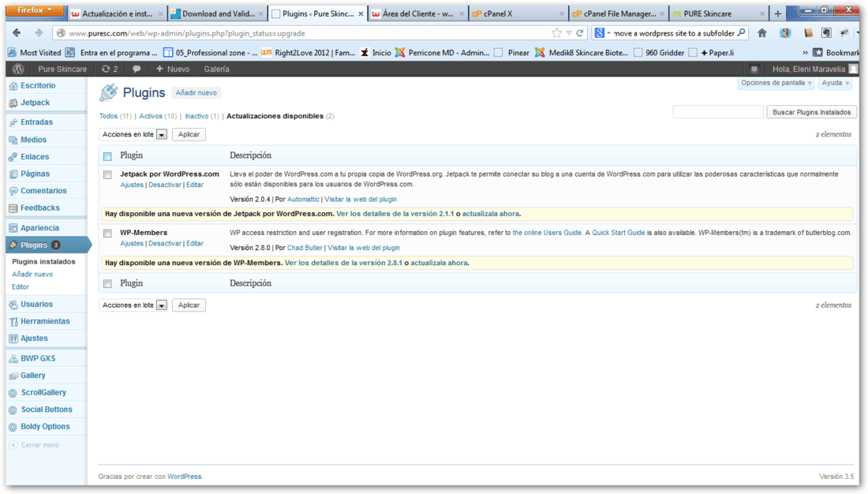Open the updates indicator in admin bar
868x494 pixels.
(x=110, y=69)
